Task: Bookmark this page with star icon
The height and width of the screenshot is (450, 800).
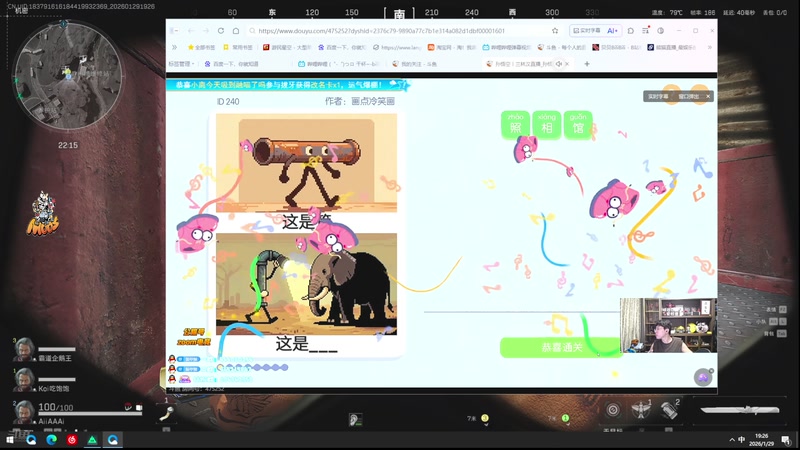Action: click(555, 31)
